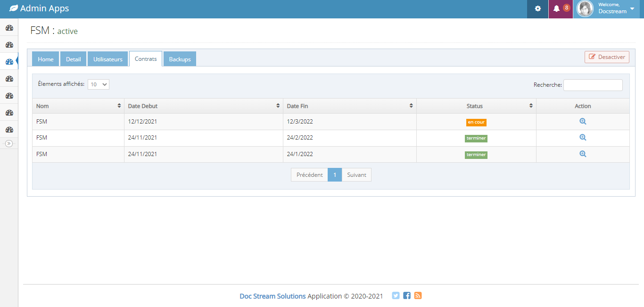This screenshot has width=644, height=307.
Task: Click the Facebook icon in footer
Action: tap(407, 296)
